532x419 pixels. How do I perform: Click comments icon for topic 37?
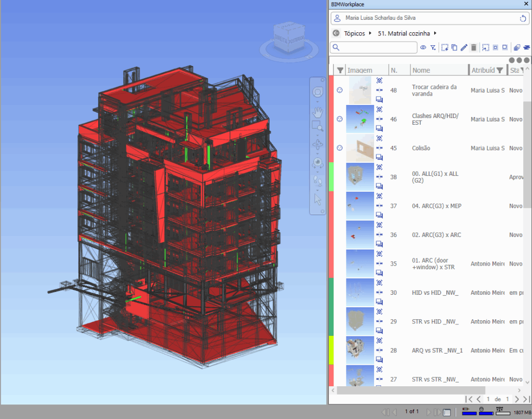[379, 215]
